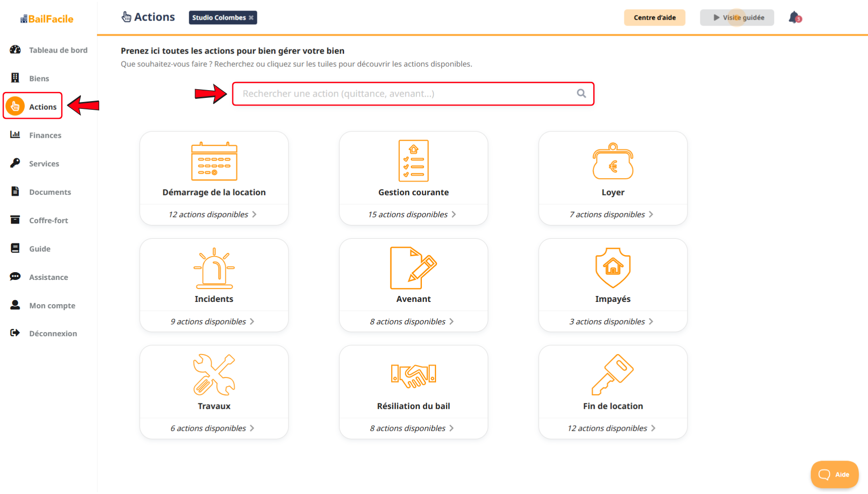
Task: Click the Assistance chat bubble icon
Action: click(15, 277)
